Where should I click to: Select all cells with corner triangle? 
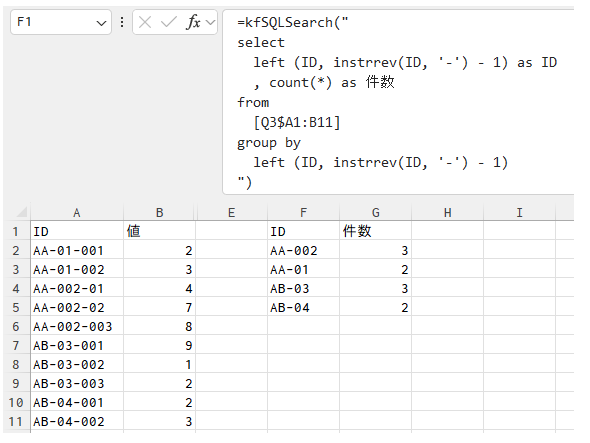tap(22, 212)
